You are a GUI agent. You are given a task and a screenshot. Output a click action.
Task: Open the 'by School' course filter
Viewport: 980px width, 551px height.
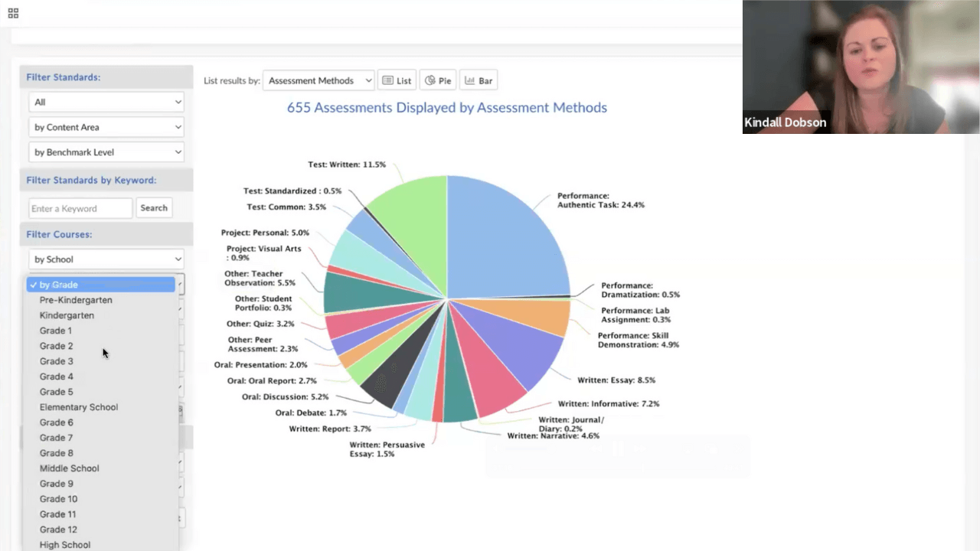106,259
